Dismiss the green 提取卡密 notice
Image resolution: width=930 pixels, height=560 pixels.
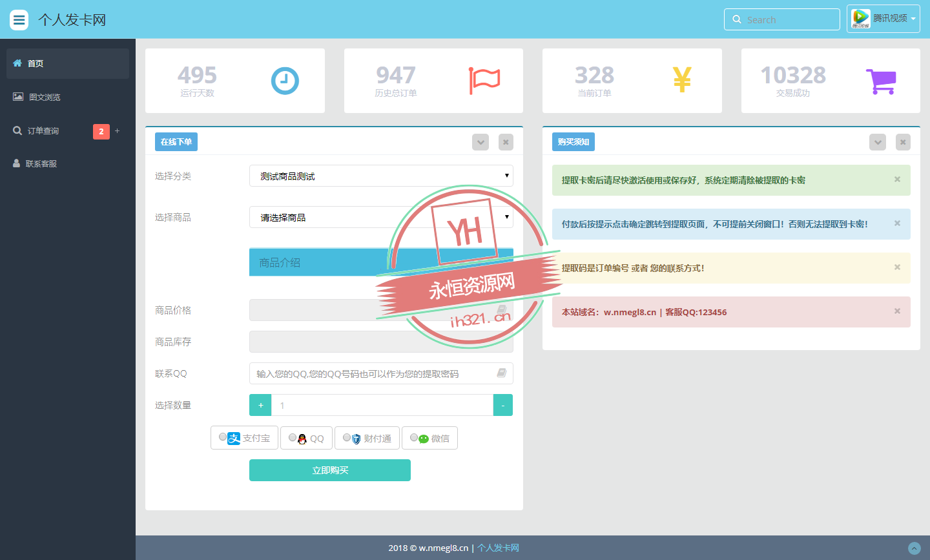(897, 180)
